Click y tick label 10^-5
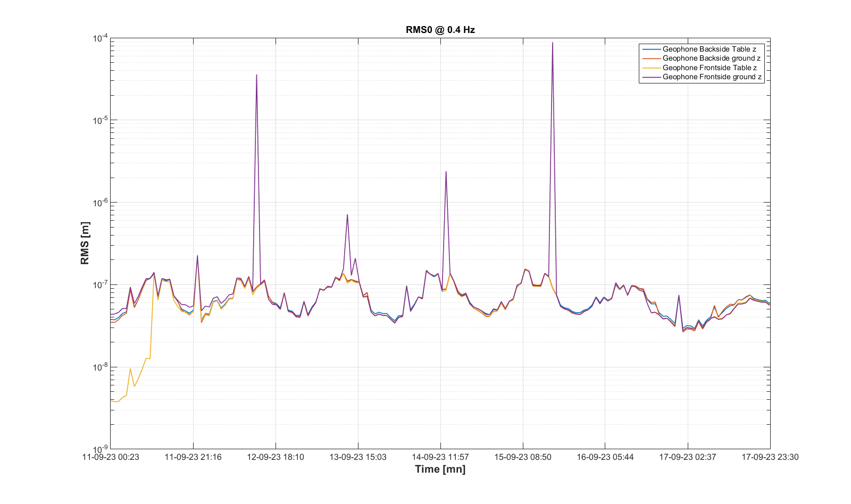Image resolution: width=851 pixels, height=504 pixels. pos(100,120)
